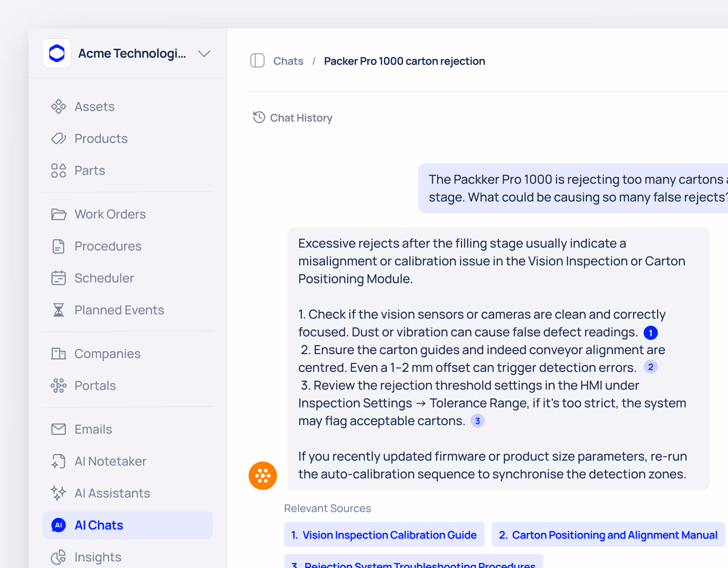Click the Work Orders folder icon

pos(59,214)
